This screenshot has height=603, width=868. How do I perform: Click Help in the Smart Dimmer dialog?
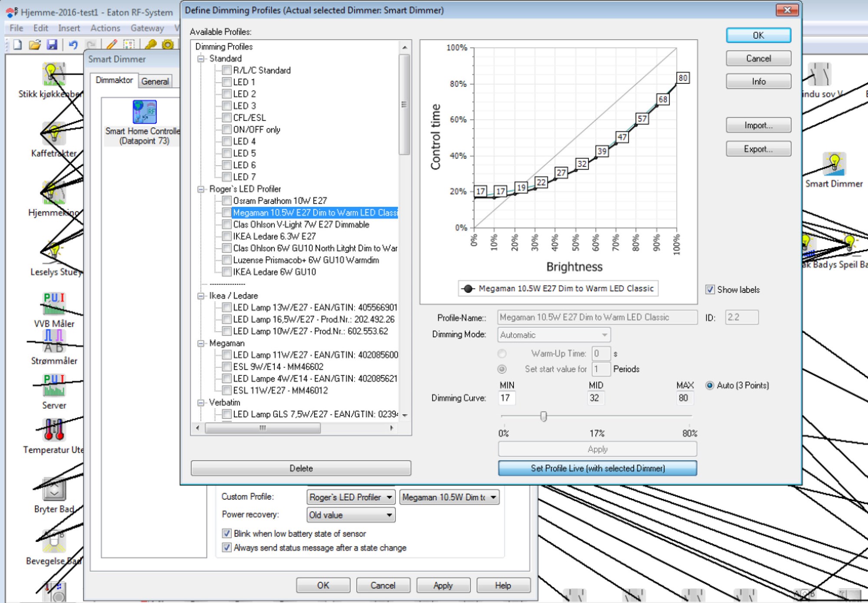pyautogui.click(x=503, y=585)
